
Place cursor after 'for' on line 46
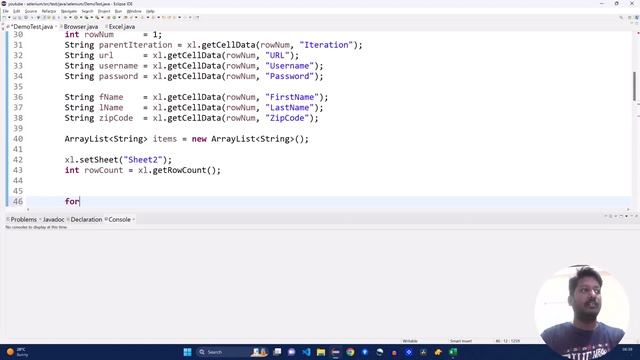coord(80,202)
